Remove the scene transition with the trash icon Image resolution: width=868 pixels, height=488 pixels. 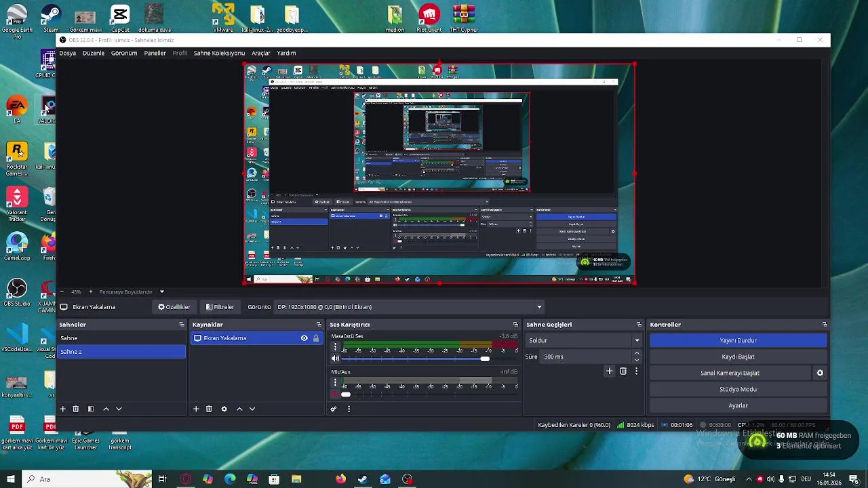coord(623,371)
